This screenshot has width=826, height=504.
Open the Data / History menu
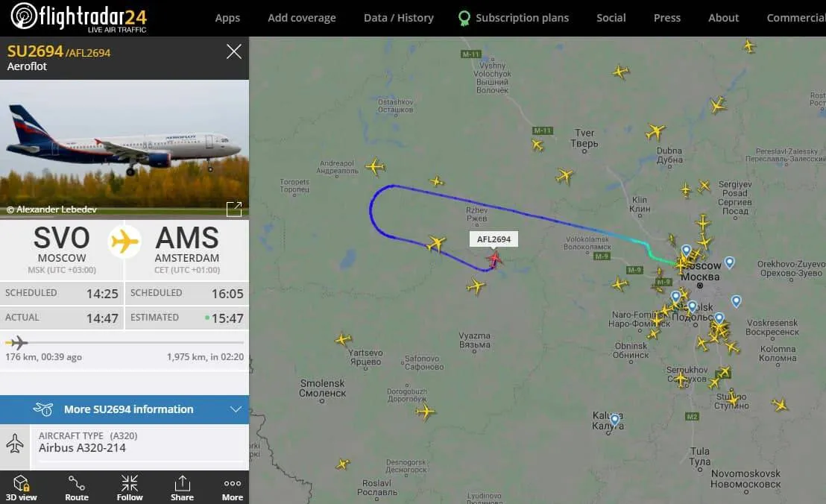pyautogui.click(x=398, y=18)
